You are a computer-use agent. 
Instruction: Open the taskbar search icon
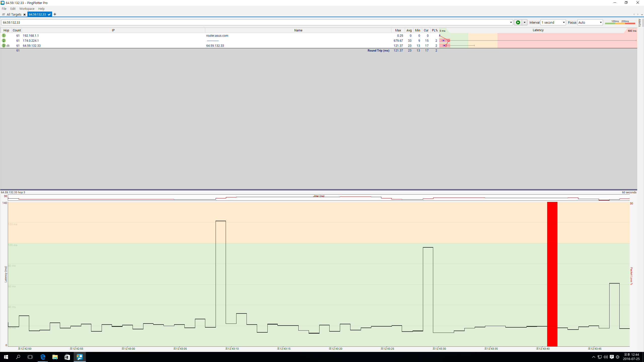click(18, 357)
